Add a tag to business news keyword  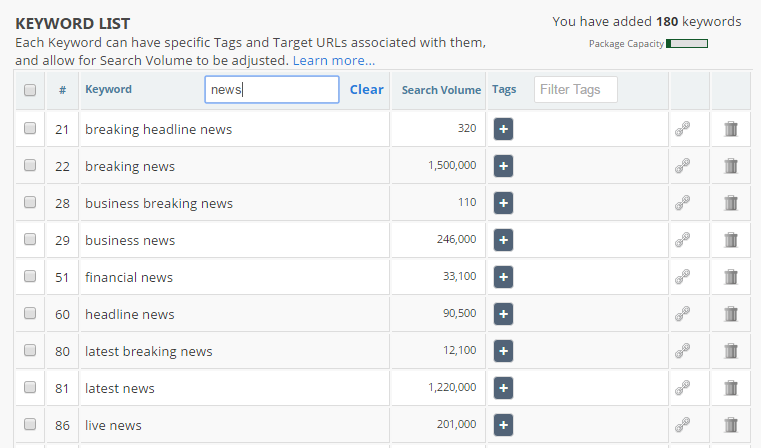(x=503, y=240)
